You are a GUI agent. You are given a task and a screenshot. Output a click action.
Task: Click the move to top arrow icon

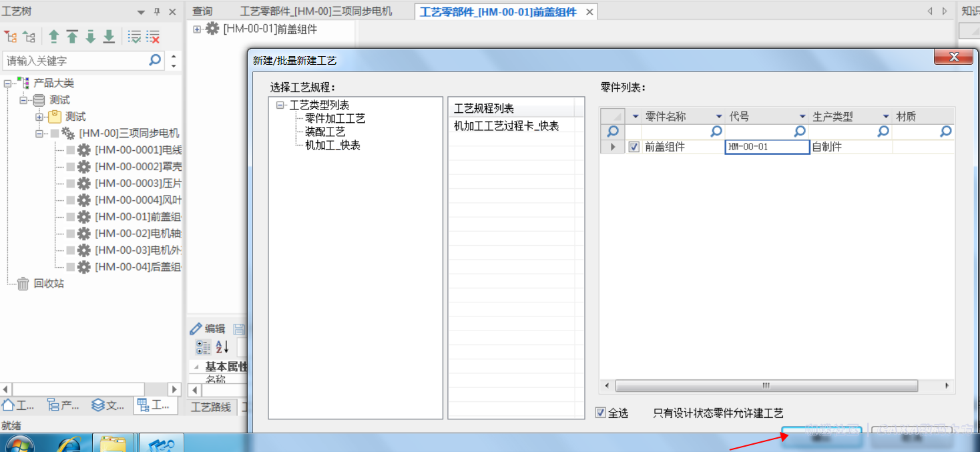click(x=72, y=37)
